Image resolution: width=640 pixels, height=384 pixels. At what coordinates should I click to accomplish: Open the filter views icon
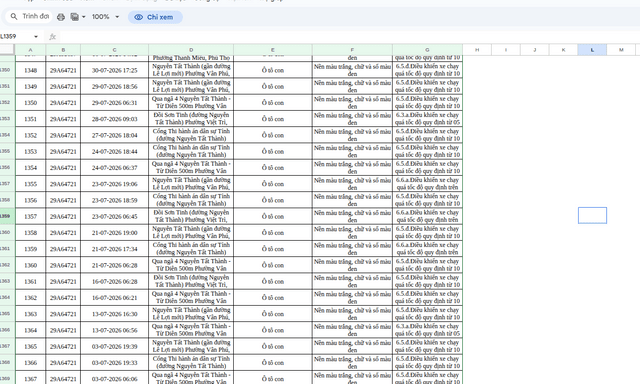click(74, 17)
